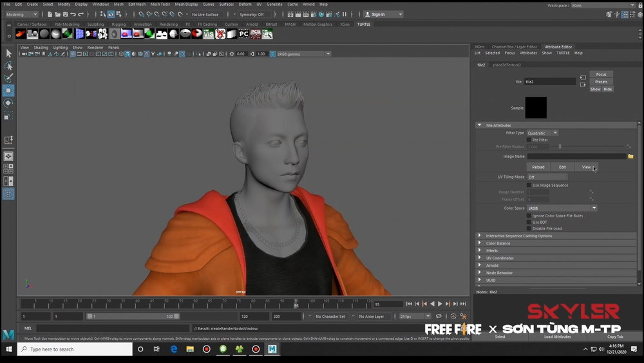The width and height of the screenshot is (644, 363).
Task: Click the red-crossed shelf icon next to VIS
Action: point(220,34)
